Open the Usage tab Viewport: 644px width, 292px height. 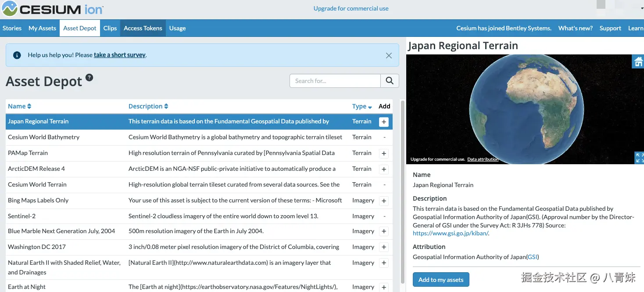[177, 28]
